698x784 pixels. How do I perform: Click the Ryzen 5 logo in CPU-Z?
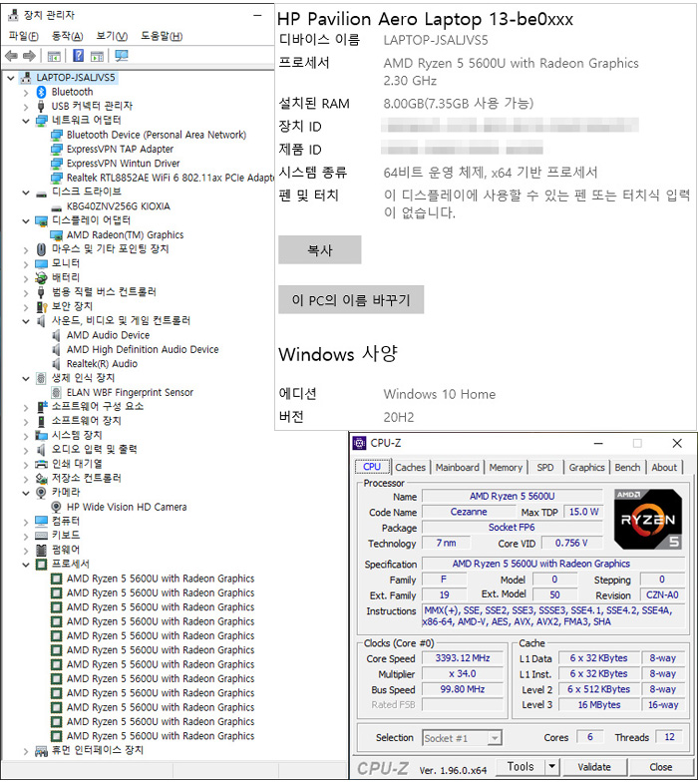coord(647,520)
